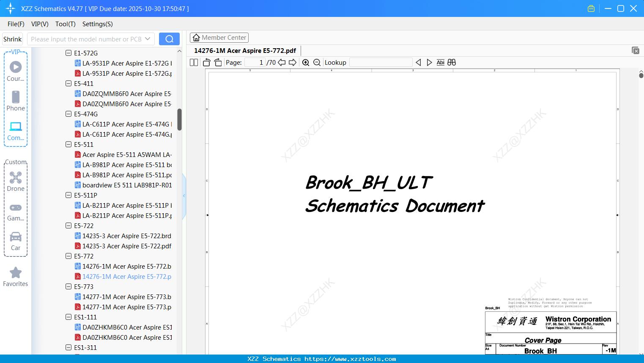This screenshot has height=363, width=644.
Task: Select the highlighted 14276-1M Acer Aspire E5-772 PDF
Action: (123, 277)
